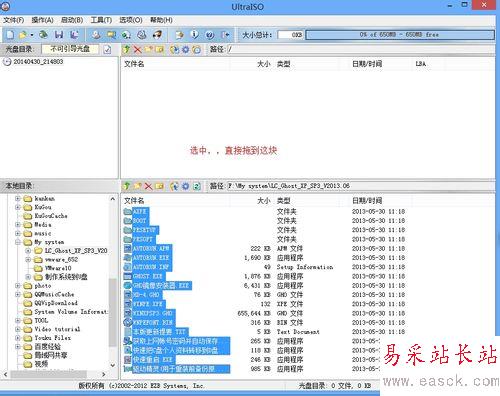Expand the TOOL folder node
The width and height of the screenshot is (500, 396).
coord(18,320)
